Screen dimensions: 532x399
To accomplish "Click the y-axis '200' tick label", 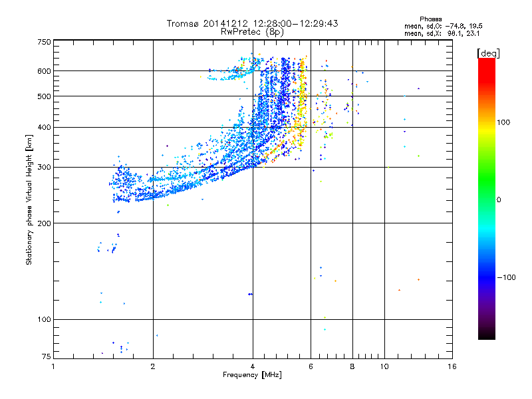I will tap(45, 223).
